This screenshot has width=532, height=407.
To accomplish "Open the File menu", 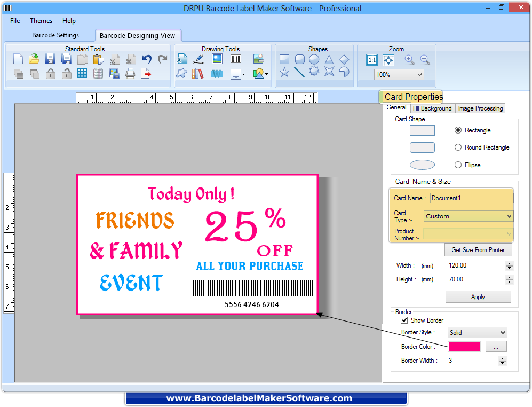I will pyautogui.click(x=15, y=21).
